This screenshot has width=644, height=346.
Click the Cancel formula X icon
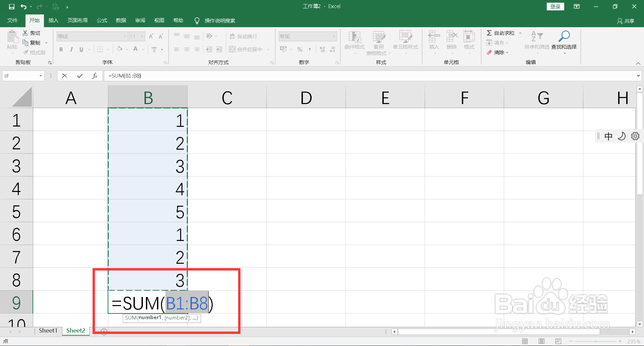click(64, 76)
